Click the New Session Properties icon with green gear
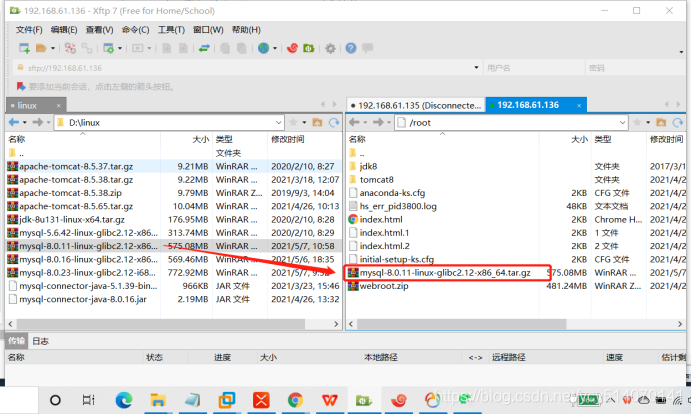692x415 pixels. [108, 48]
